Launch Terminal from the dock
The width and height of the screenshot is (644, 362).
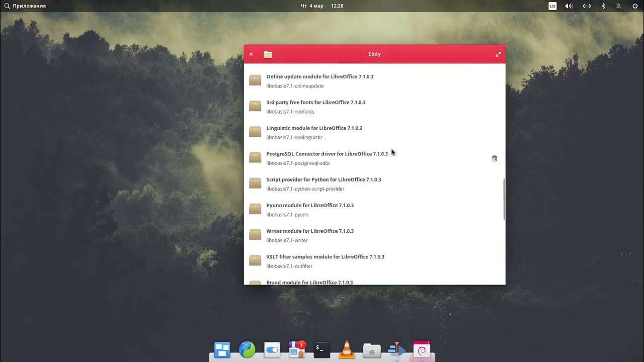tap(322, 349)
